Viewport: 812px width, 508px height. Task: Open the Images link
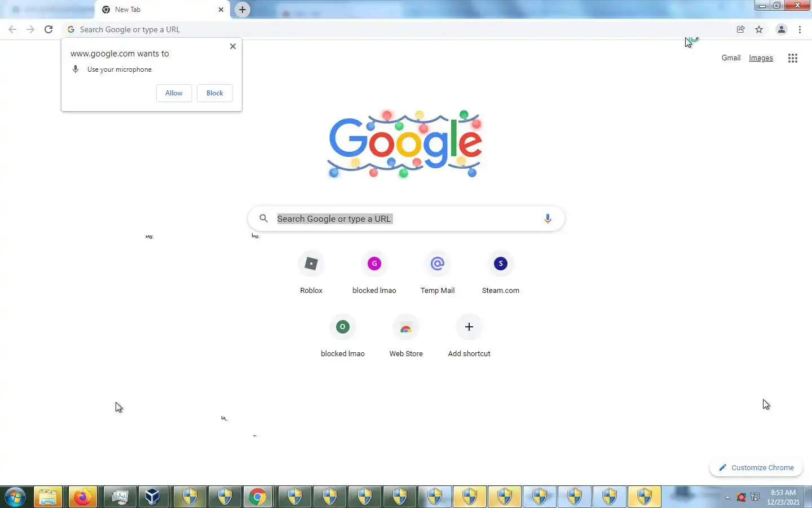pyautogui.click(x=761, y=58)
